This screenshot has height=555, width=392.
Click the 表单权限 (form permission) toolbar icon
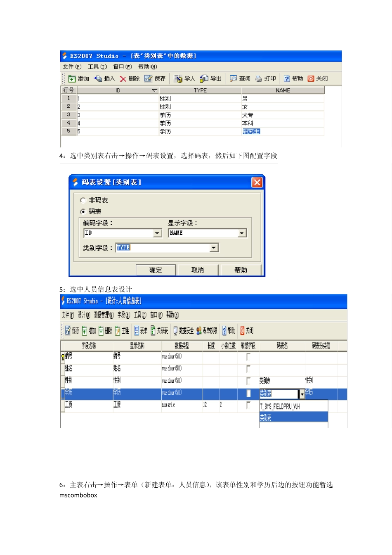[x=199, y=330]
